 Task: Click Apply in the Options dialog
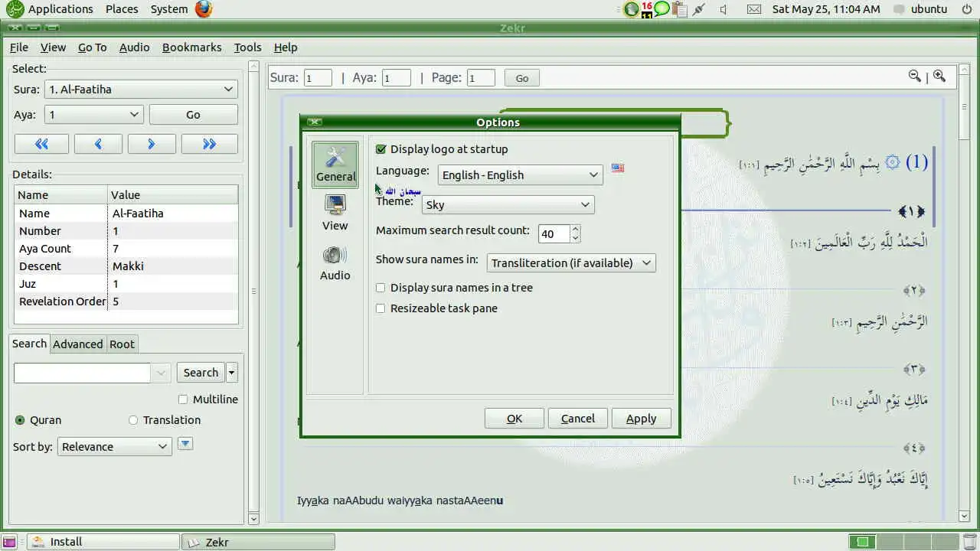click(x=642, y=419)
